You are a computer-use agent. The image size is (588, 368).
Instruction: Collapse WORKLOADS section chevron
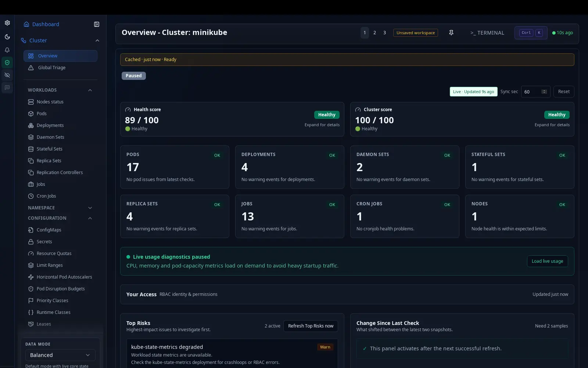[x=90, y=90]
